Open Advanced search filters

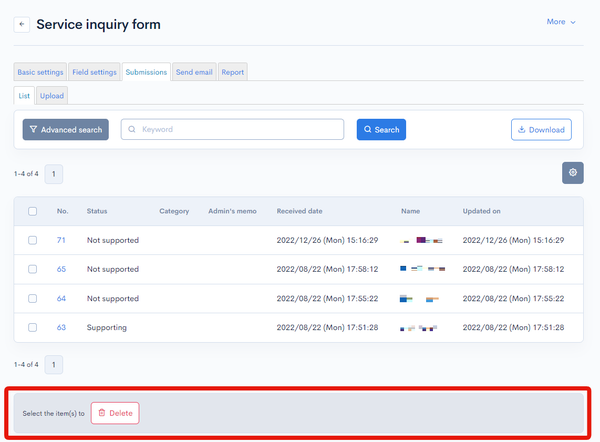tap(65, 130)
